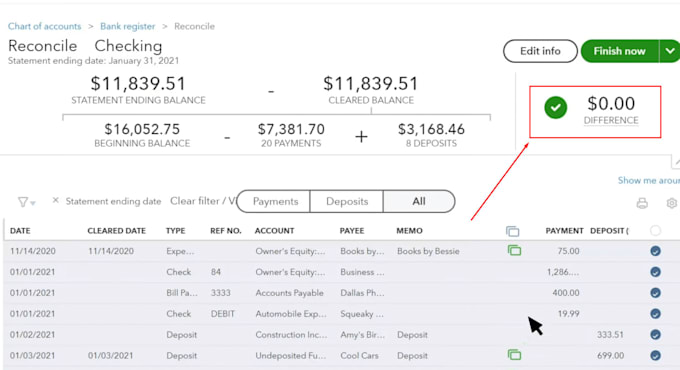The height and width of the screenshot is (370, 680).
Task: Expand filter options arrow beside funnel
Action: [33, 203]
